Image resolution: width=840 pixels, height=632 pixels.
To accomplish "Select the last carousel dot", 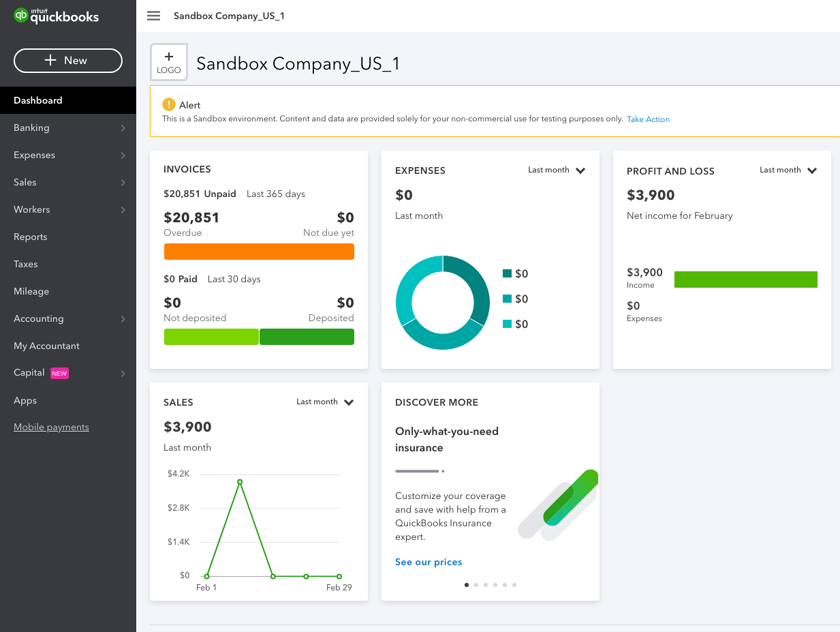I will [x=514, y=585].
